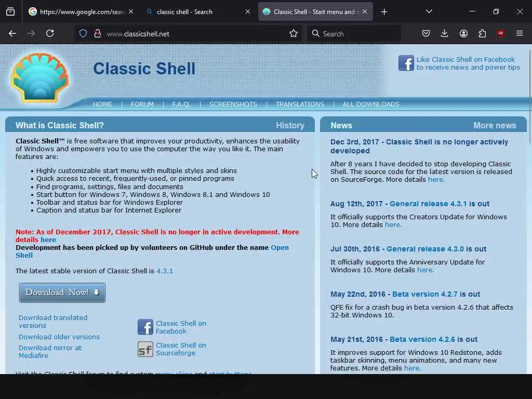Viewport: 532px width, 399px height.
Task: Click the forward navigation arrow
Action: tap(31, 34)
